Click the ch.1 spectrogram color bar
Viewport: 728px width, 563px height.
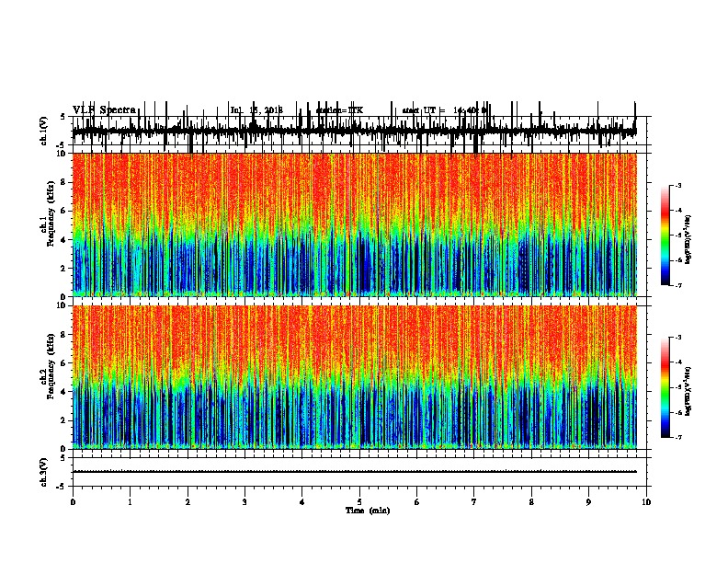[665, 236]
